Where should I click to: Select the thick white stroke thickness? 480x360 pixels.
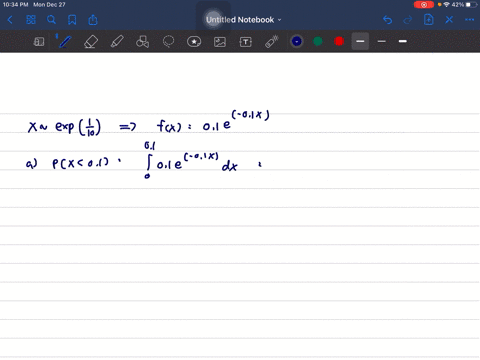pos(403,41)
